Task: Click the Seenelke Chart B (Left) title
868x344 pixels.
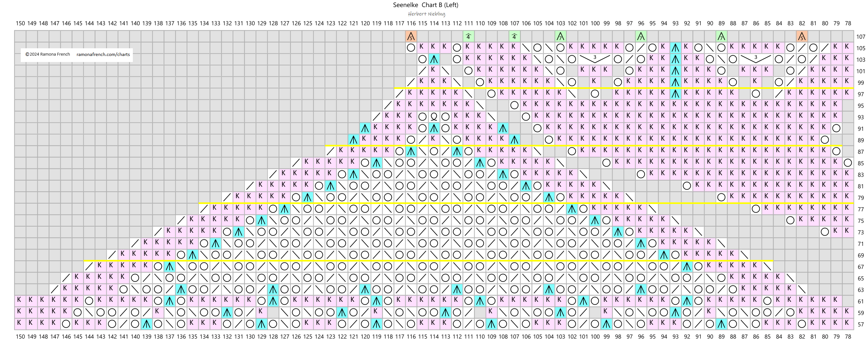Action: [x=425, y=5]
